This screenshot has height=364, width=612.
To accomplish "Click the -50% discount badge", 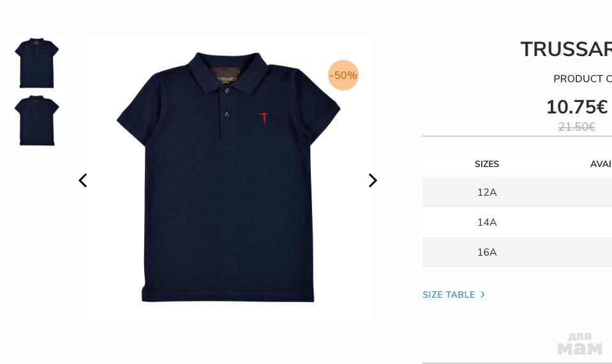I will pyautogui.click(x=343, y=75).
